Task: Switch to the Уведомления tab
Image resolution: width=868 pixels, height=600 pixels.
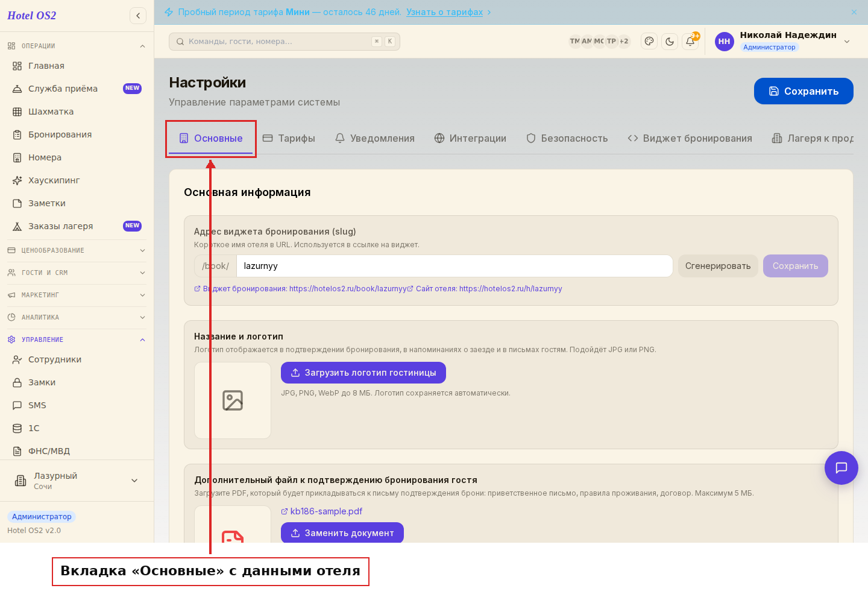Action: (x=375, y=138)
